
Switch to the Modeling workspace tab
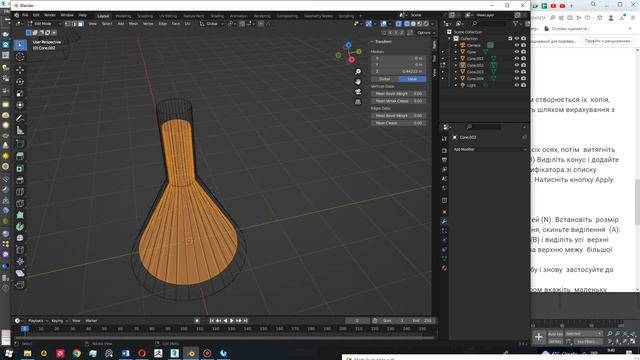point(123,16)
